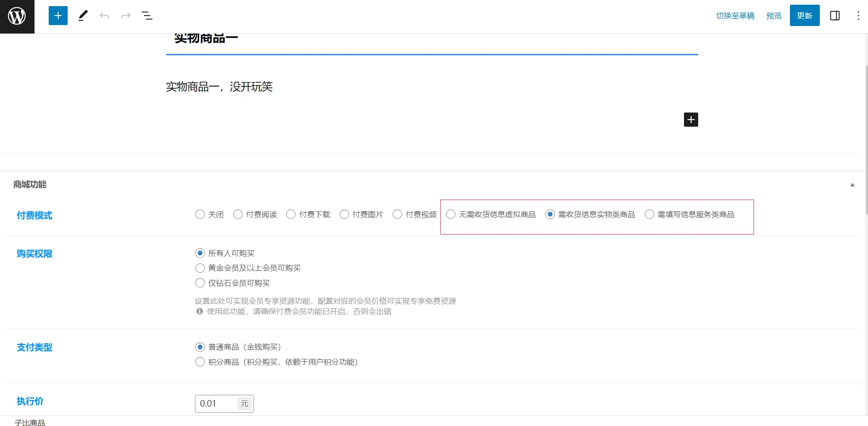Select the 付费下载 radio option
The width and height of the screenshot is (868, 426).
click(x=291, y=215)
